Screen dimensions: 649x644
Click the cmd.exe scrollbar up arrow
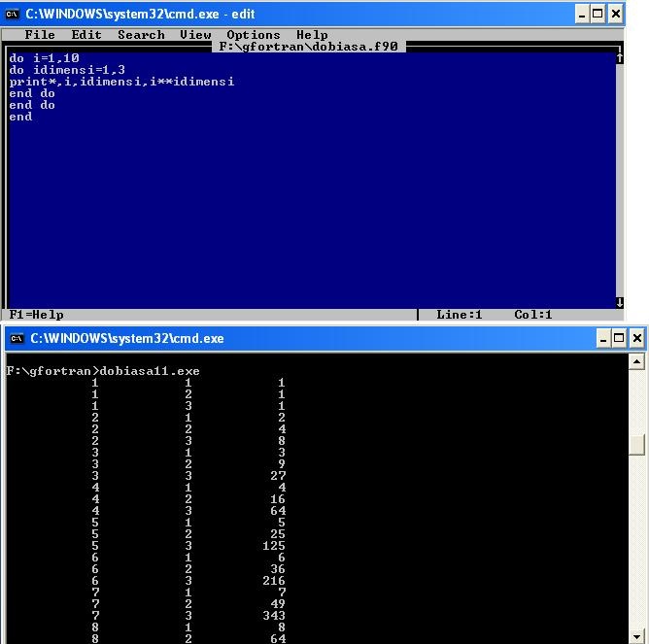(x=636, y=362)
